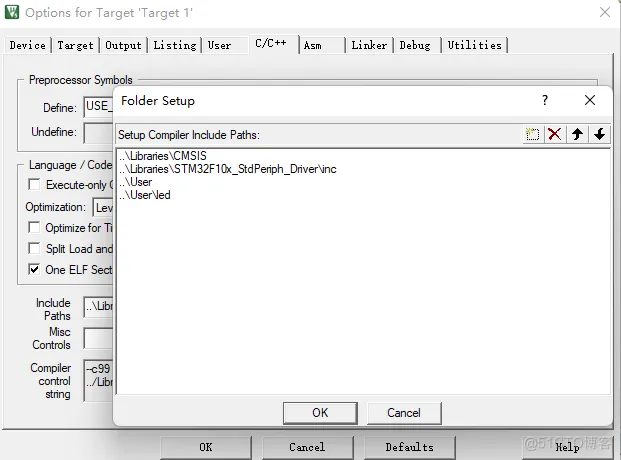621x460 pixels.
Task: Open the Listing tab
Action: pos(175,45)
